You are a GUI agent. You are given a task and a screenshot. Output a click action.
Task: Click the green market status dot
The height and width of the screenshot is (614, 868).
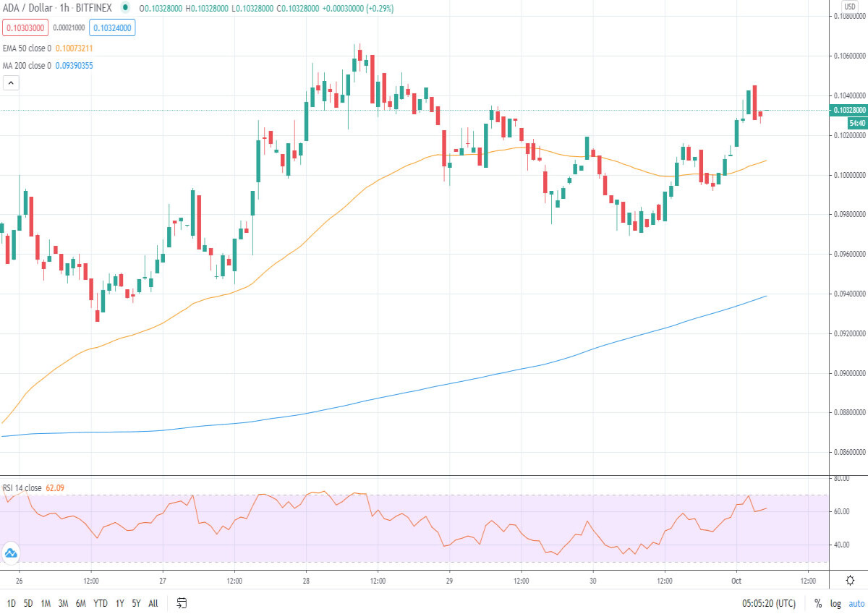[x=126, y=7]
